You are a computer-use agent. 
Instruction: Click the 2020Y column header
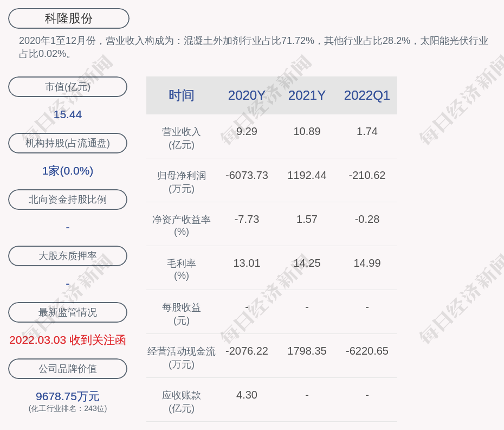point(247,95)
